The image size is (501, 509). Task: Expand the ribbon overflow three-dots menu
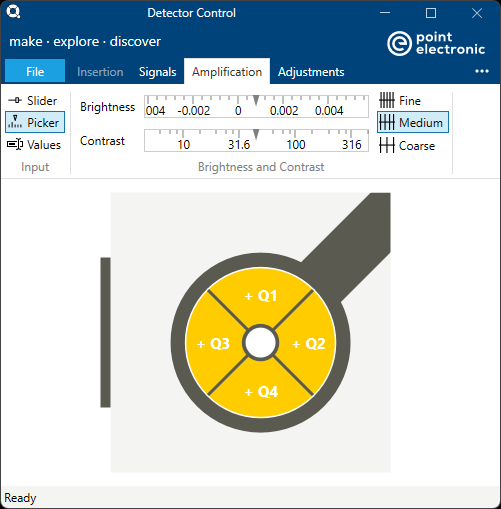(x=482, y=71)
